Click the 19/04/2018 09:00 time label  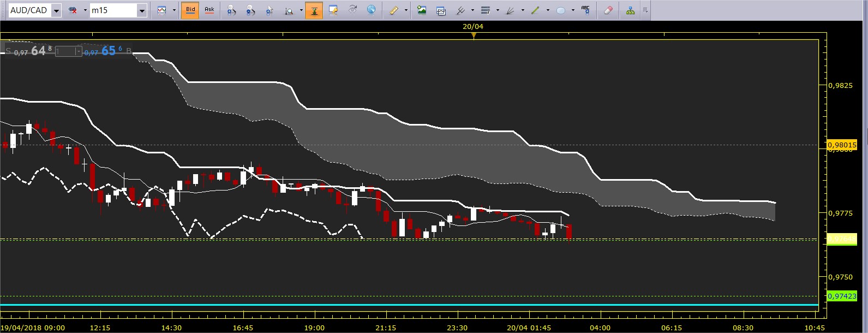[x=33, y=328]
